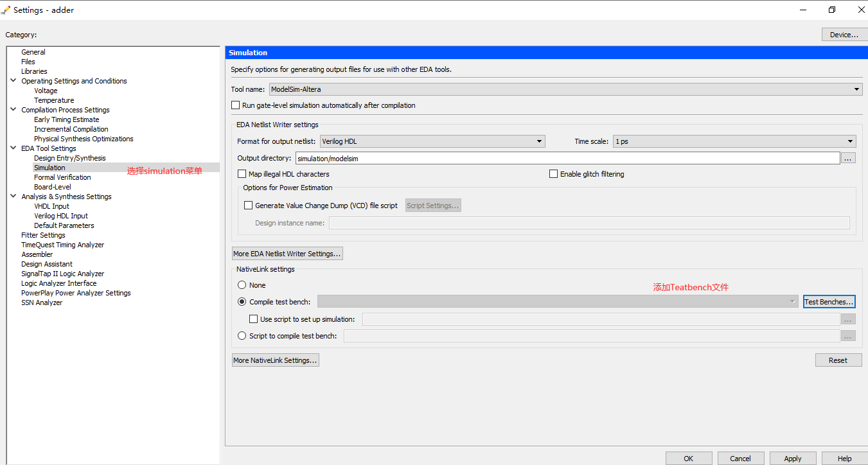Click the Device... button
This screenshot has height=465, width=868.
click(844, 35)
